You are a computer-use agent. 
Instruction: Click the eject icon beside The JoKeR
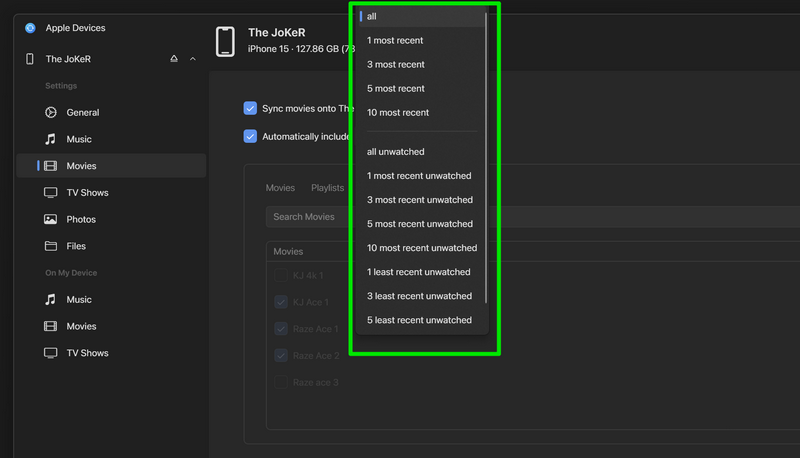pyautogui.click(x=174, y=59)
